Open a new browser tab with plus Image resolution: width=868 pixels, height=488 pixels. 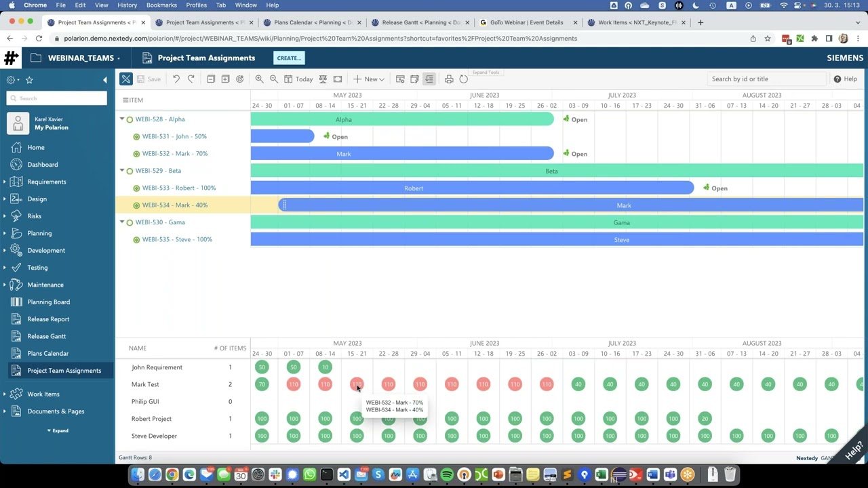point(701,22)
